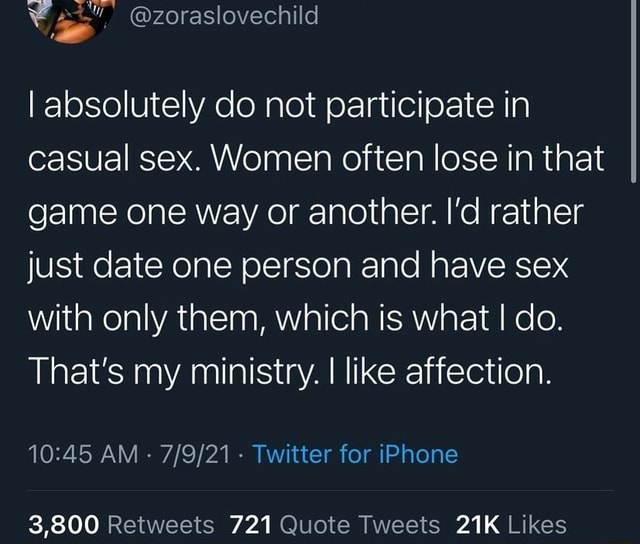Image resolution: width=640 pixels, height=544 pixels.
Task: View the 721 quote tweets number
Action: tap(251, 524)
